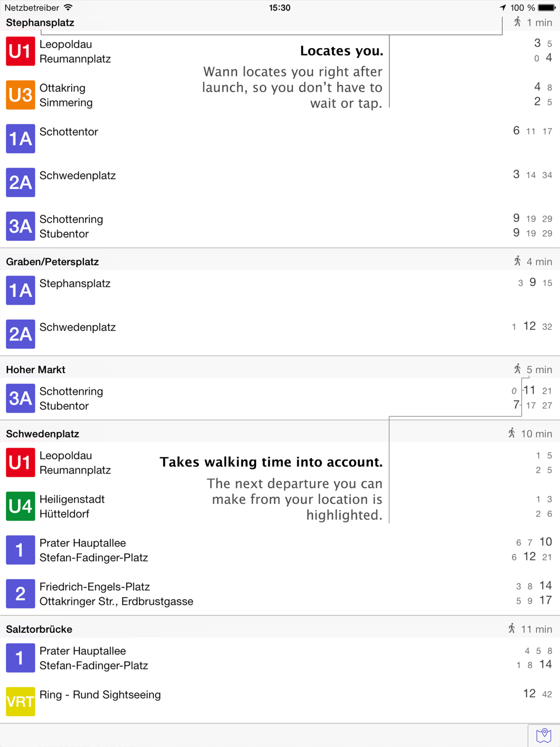Open the Schwedenplatz station header
The image size is (560, 747).
pos(280,433)
